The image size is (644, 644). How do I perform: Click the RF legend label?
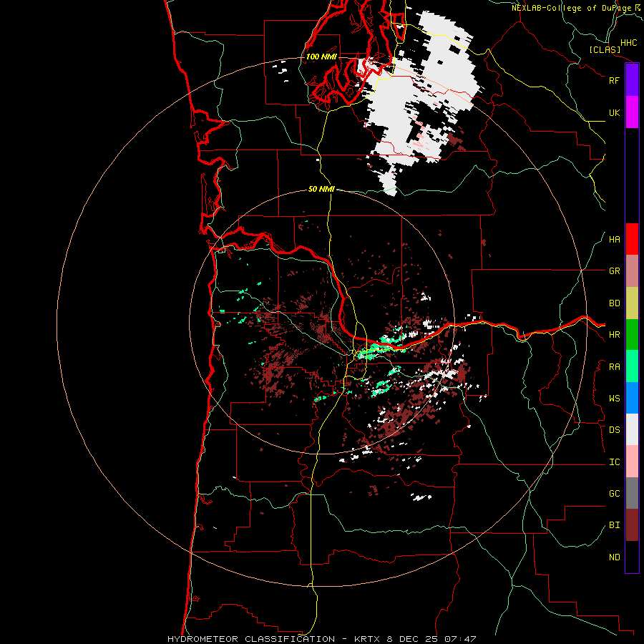614,80
